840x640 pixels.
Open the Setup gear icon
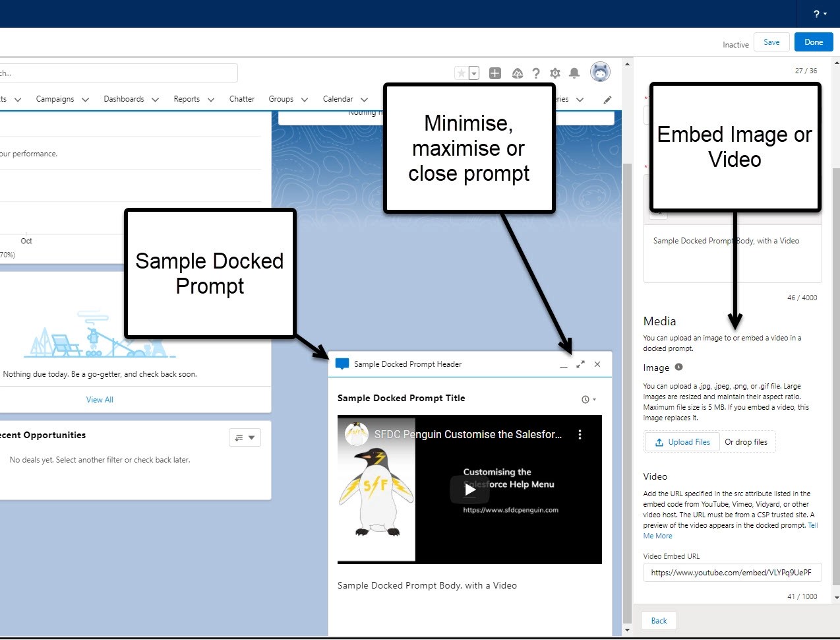pos(555,73)
